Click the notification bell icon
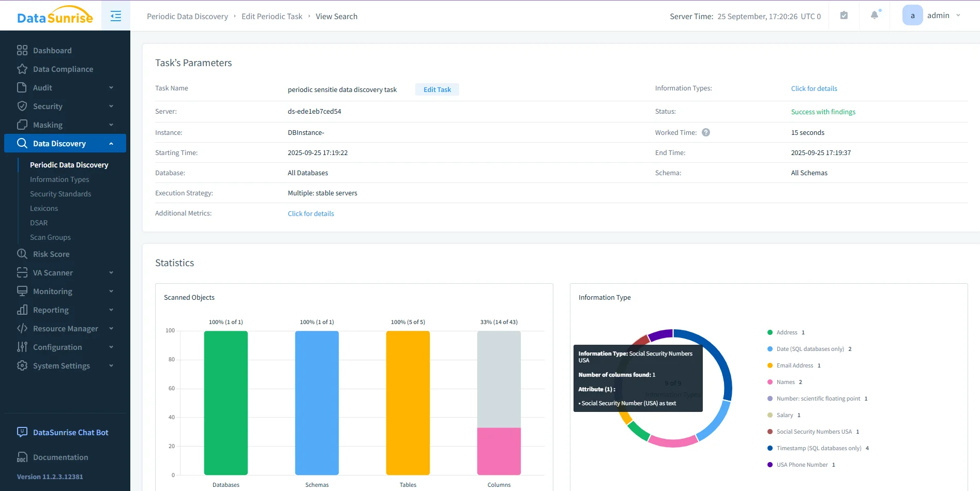The width and height of the screenshot is (980, 491). click(x=874, y=15)
